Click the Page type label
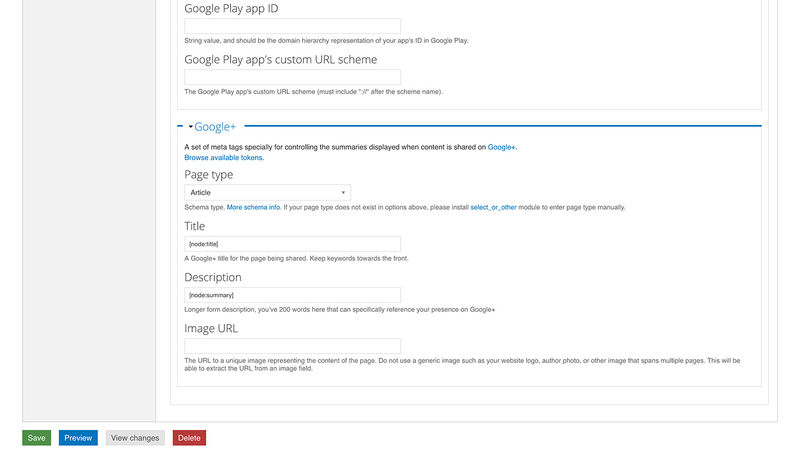Screen dimensions: 800x450 click(208, 174)
